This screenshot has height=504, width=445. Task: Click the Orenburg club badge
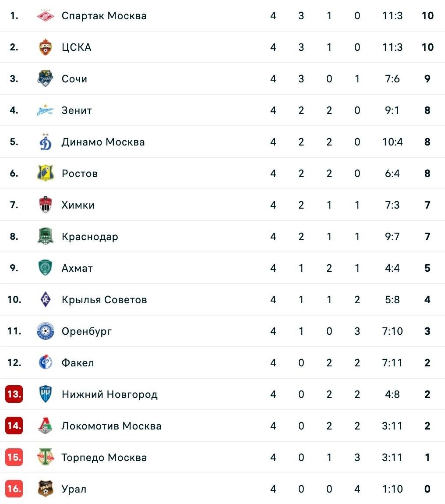point(45,331)
